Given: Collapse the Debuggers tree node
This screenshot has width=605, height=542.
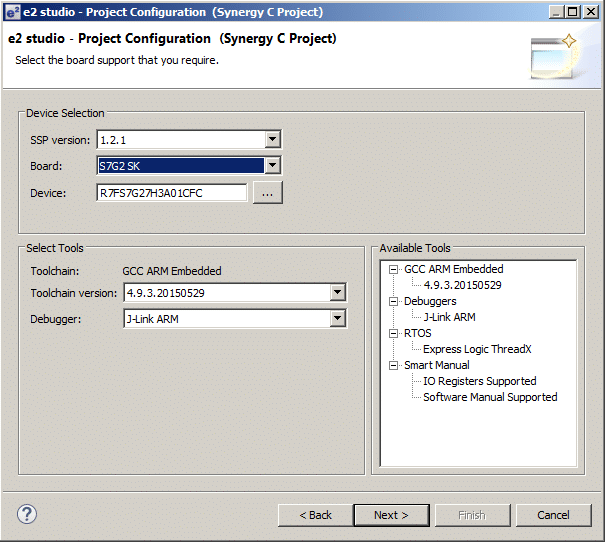Looking at the screenshot, I should tap(394, 302).
